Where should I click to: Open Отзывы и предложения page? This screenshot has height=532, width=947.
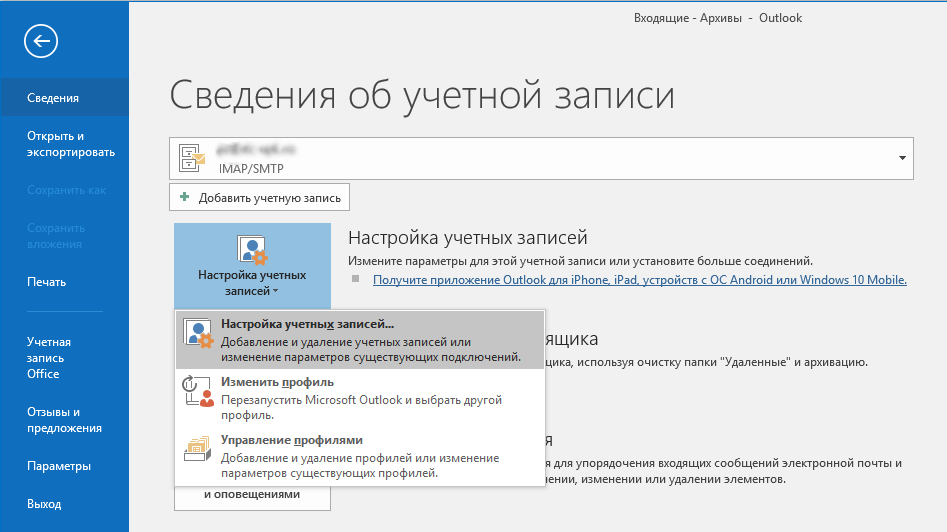pyautogui.click(x=65, y=420)
